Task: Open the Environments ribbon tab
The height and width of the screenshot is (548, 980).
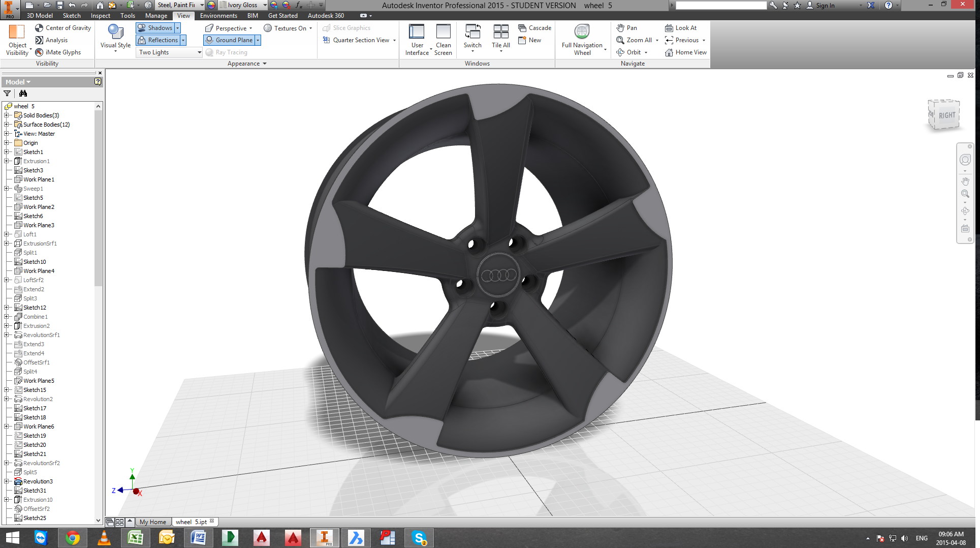Action: click(218, 16)
